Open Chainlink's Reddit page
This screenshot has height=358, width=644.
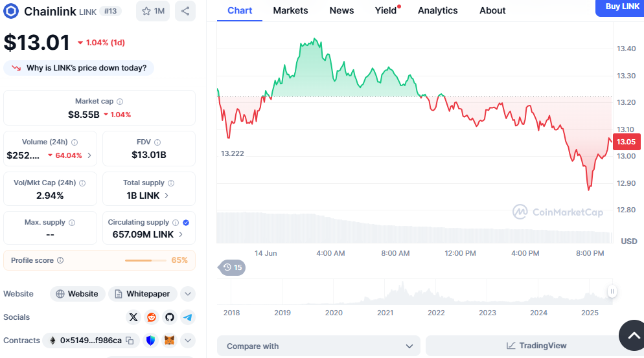[152, 317]
